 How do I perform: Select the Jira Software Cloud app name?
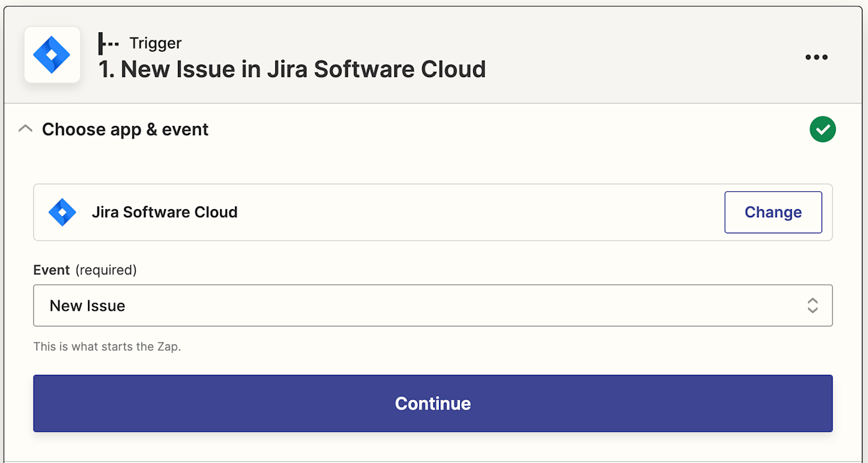164,212
